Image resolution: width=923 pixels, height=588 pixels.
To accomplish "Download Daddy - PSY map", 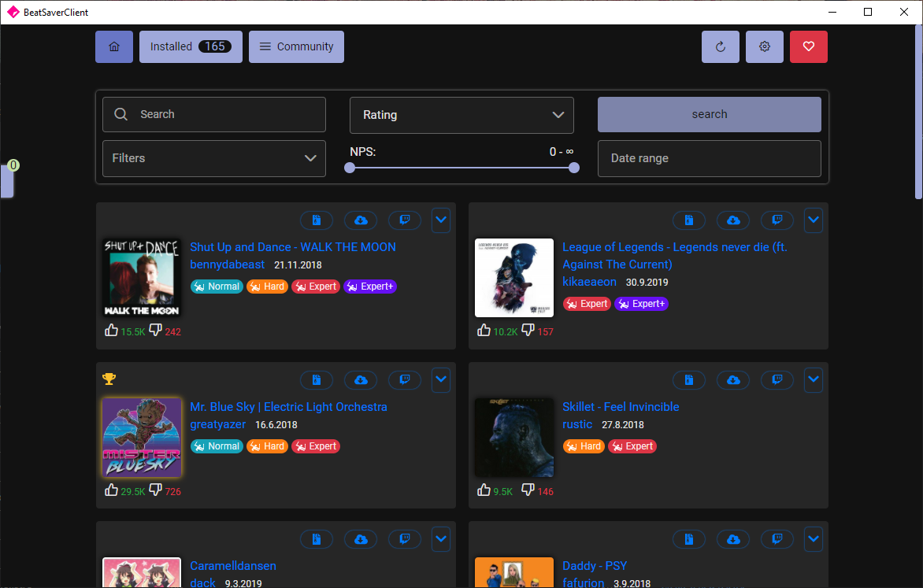I will tap(733, 539).
